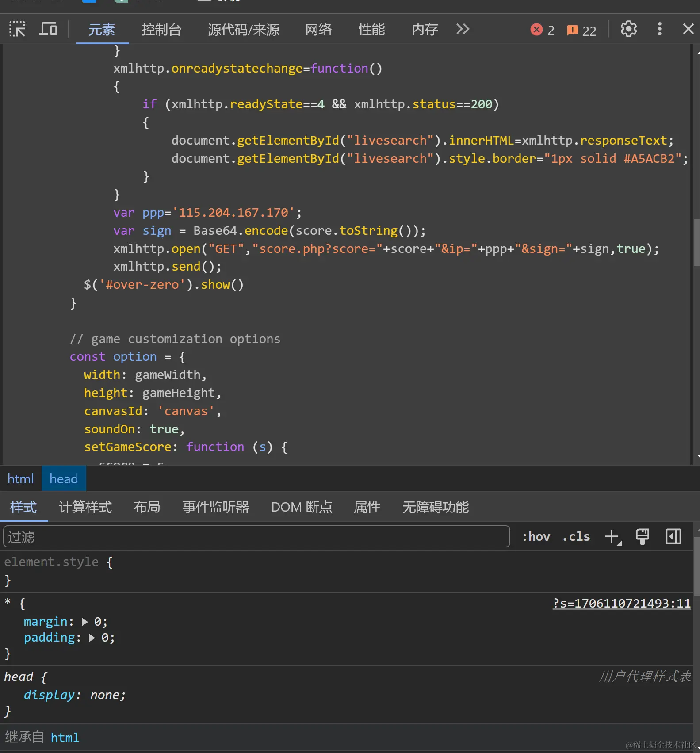
Task: Add a new style rule
Action: tap(612, 537)
